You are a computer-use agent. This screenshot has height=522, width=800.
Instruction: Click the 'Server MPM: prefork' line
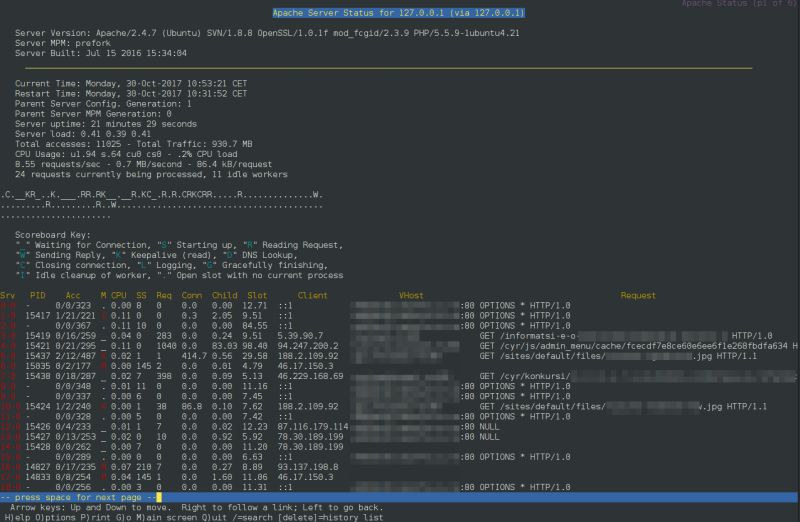click(x=63, y=43)
